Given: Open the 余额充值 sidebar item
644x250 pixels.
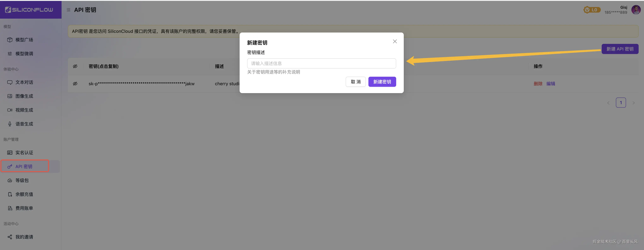Looking at the screenshot, I should [24, 194].
